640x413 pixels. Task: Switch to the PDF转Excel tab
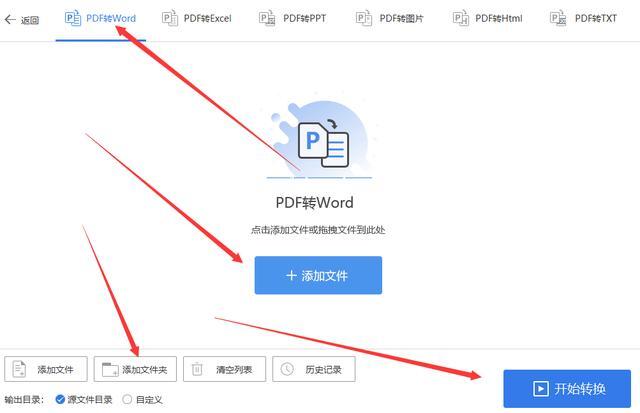pos(197,18)
